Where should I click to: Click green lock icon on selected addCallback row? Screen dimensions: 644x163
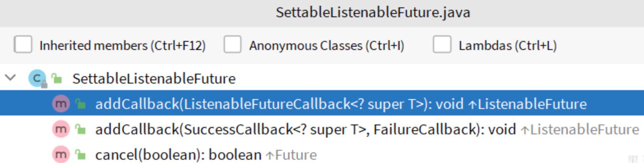tap(80, 104)
